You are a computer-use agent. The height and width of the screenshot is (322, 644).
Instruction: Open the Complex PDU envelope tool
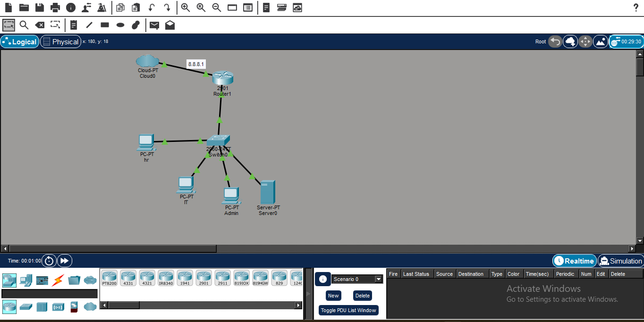pyautogui.click(x=170, y=25)
